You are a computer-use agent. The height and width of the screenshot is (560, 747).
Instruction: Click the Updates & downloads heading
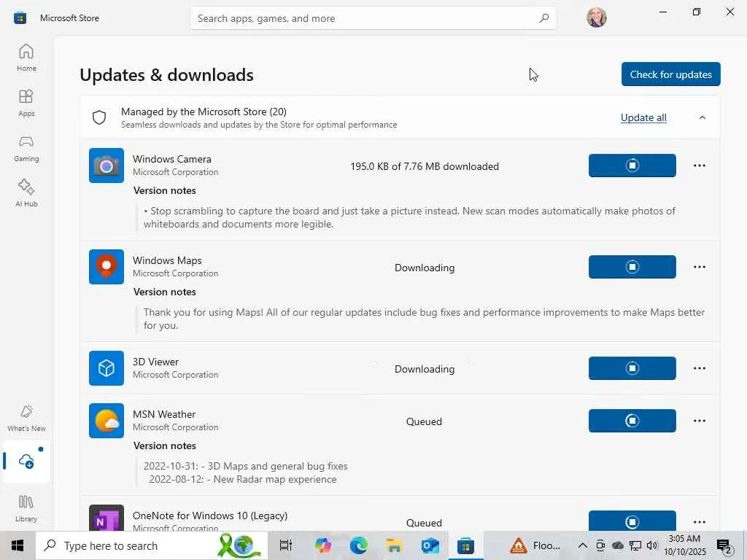click(167, 75)
